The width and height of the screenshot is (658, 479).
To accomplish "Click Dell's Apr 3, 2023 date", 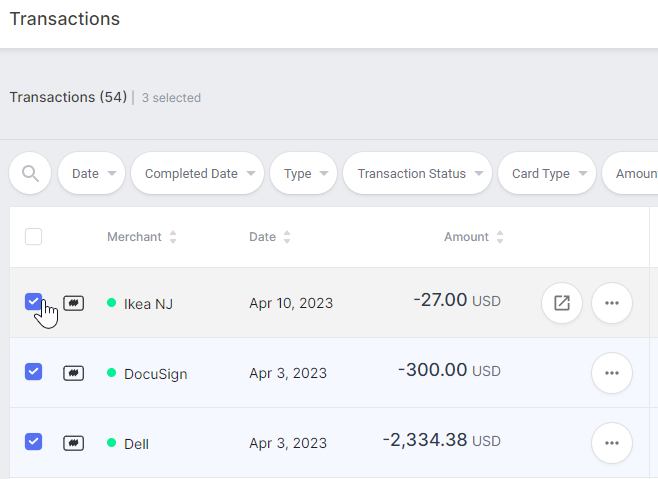I will 288,443.
